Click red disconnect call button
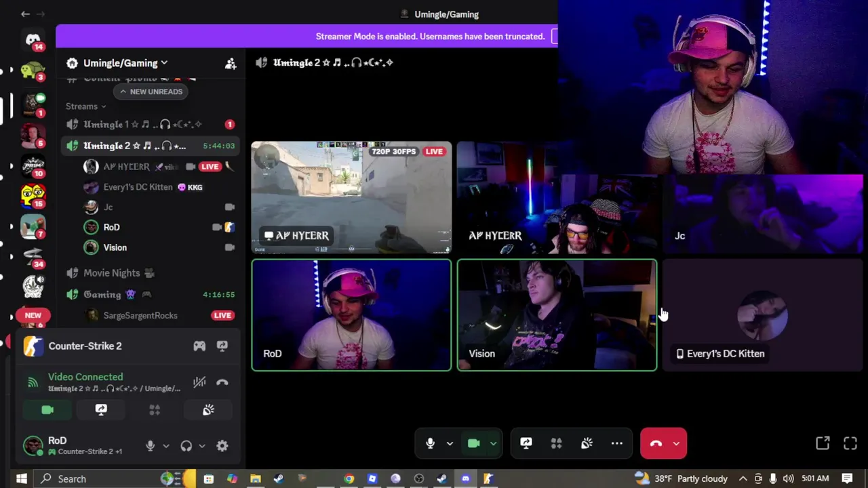Screen dimensions: 868x488 (655, 443)
